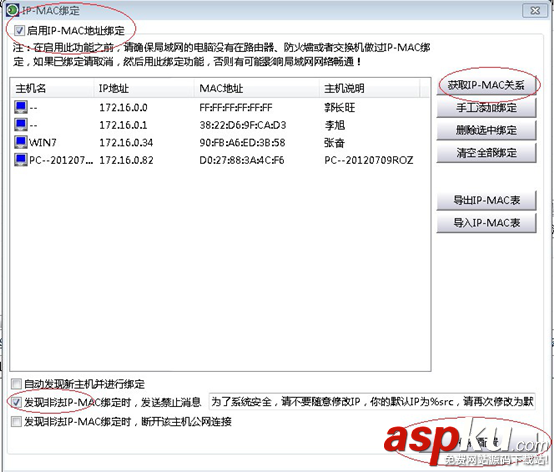554x472 pixels.
Task: Select host name WIN7
Action: 43,143
